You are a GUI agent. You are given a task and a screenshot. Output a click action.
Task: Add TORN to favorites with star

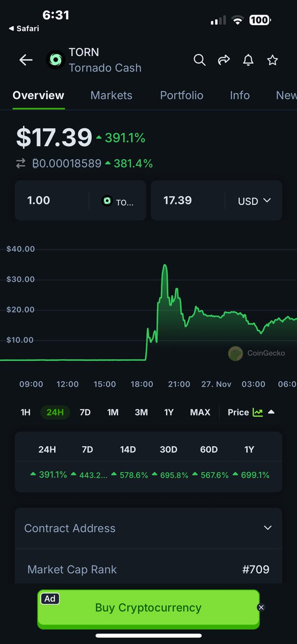(273, 60)
